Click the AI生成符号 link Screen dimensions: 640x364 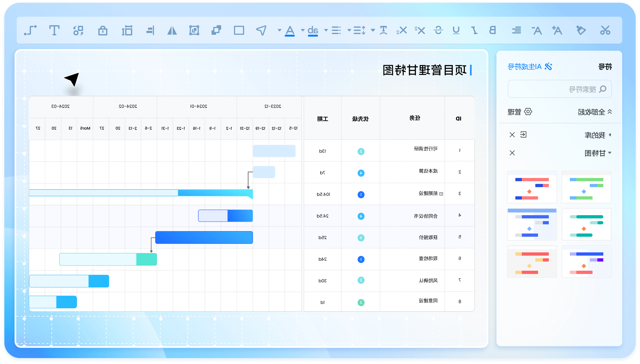pyautogui.click(x=530, y=67)
